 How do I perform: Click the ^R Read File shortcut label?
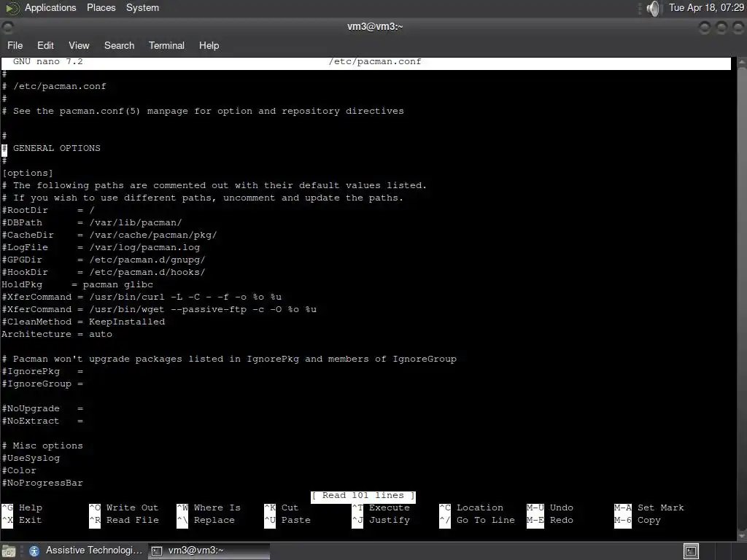[124, 520]
